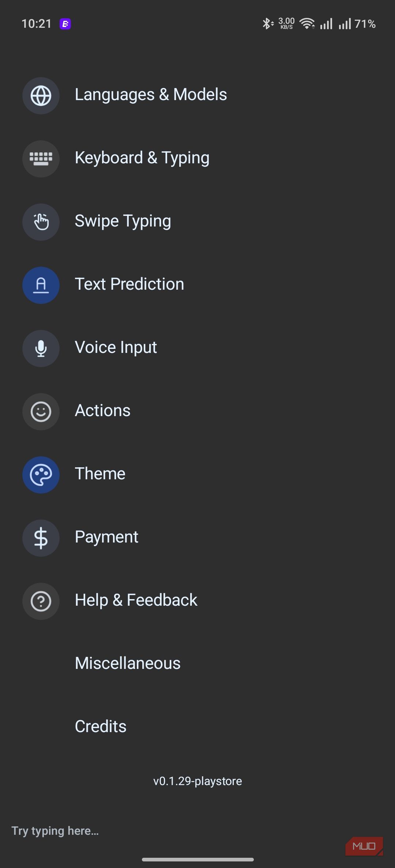This screenshot has height=868, width=395.
Task: Tap the Text Prediction letter icon
Action: (x=41, y=285)
